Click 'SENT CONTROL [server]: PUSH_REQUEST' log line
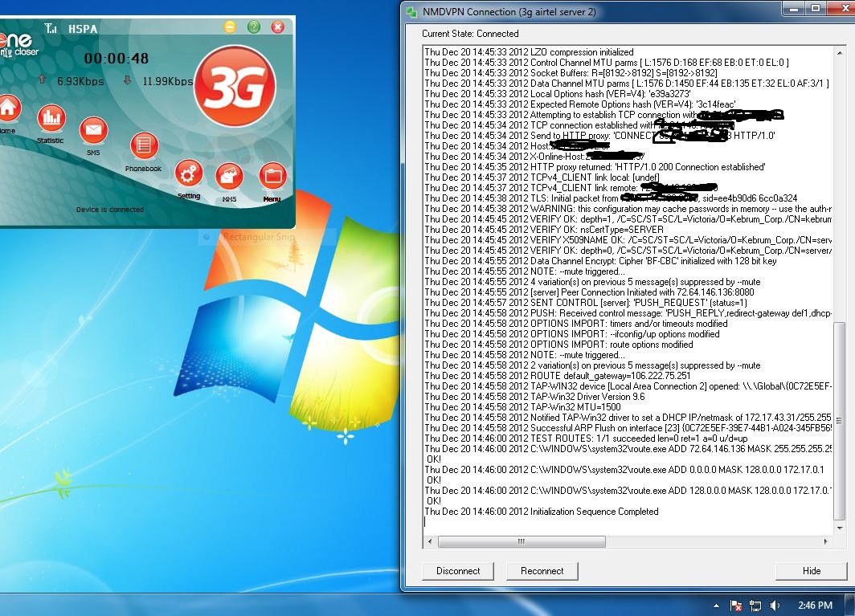 [586, 303]
